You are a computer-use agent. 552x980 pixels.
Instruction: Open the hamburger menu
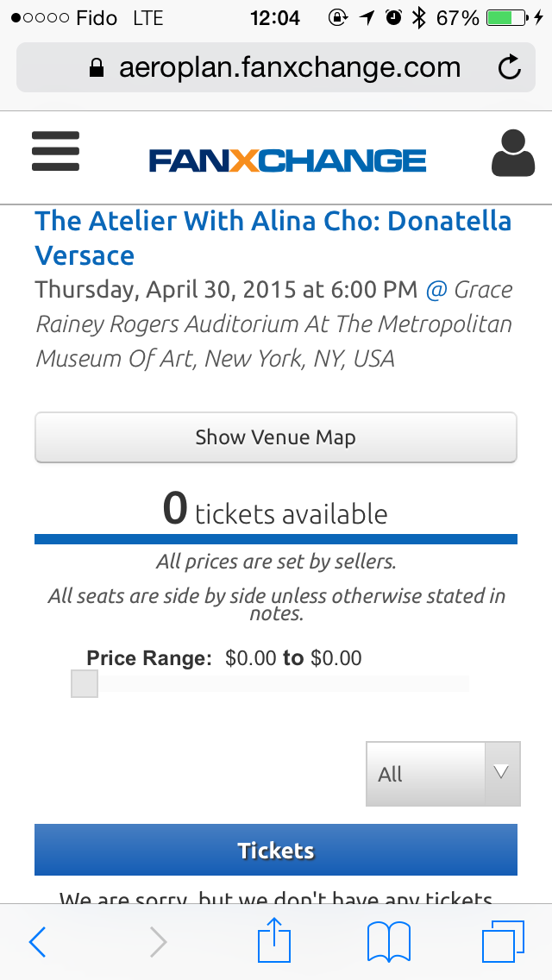click(x=56, y=151)
